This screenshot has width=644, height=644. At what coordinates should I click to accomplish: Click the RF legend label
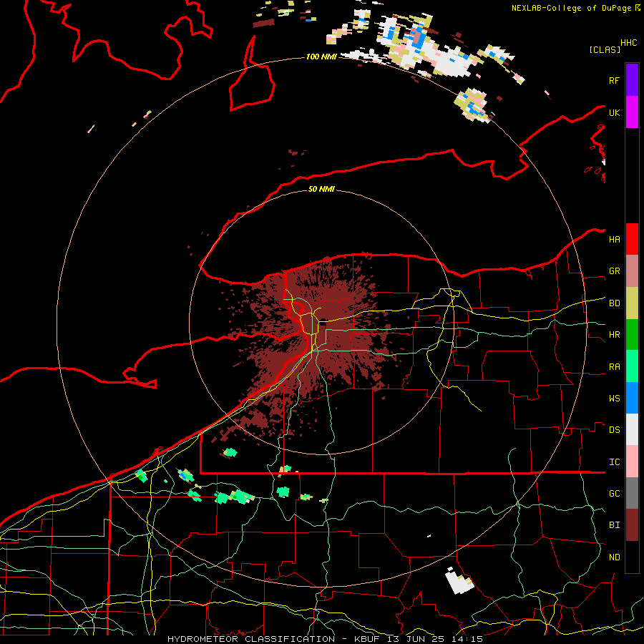coord(614,80)
